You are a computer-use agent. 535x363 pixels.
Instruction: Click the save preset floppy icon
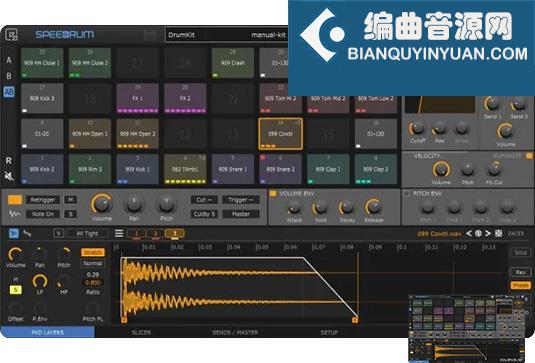pos(150,35)
